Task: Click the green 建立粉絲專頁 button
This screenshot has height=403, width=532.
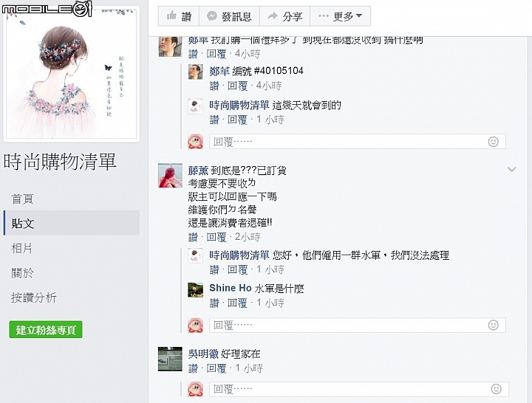Action: [x=46, y=329]
